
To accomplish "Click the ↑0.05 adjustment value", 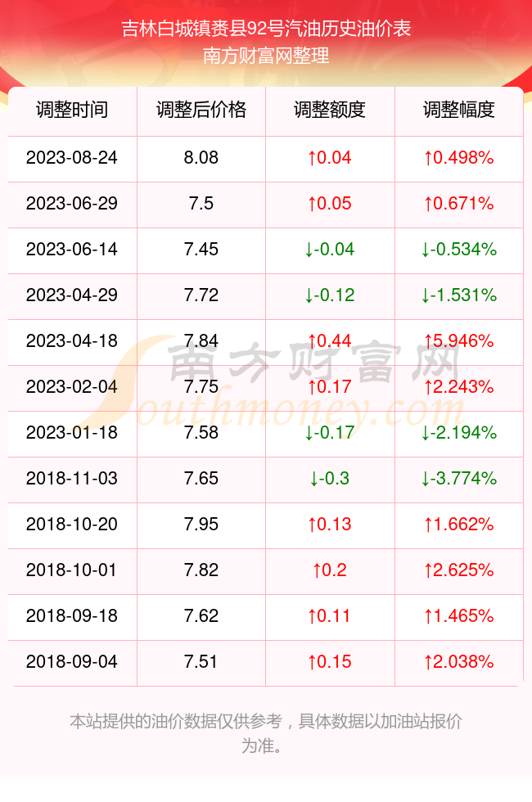I will [x=330, y=204].
